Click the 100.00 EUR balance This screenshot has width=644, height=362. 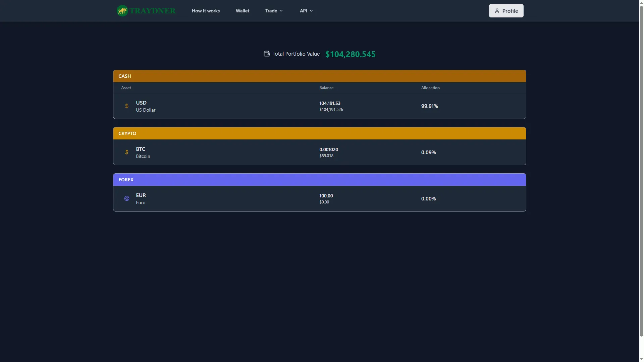(326, 196)
